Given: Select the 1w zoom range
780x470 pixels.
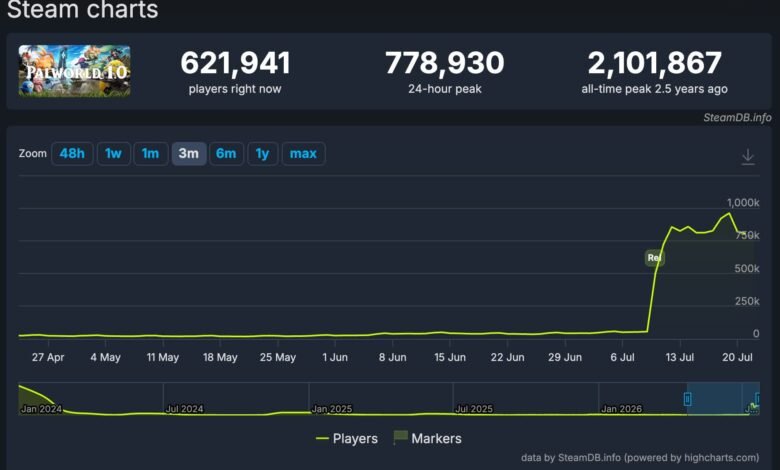Looking at the screenshot, I should tap(113, 154).
